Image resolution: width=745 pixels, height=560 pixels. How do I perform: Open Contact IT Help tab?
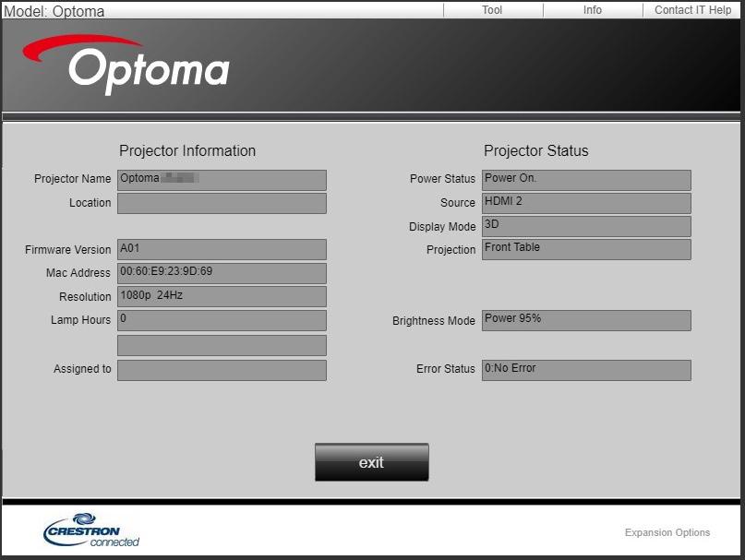692,10
